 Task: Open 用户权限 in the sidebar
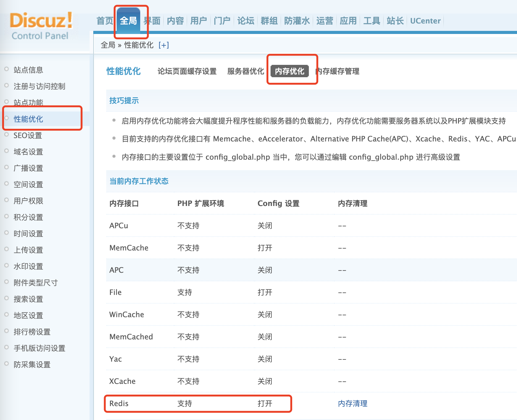(x=28, y=201)
